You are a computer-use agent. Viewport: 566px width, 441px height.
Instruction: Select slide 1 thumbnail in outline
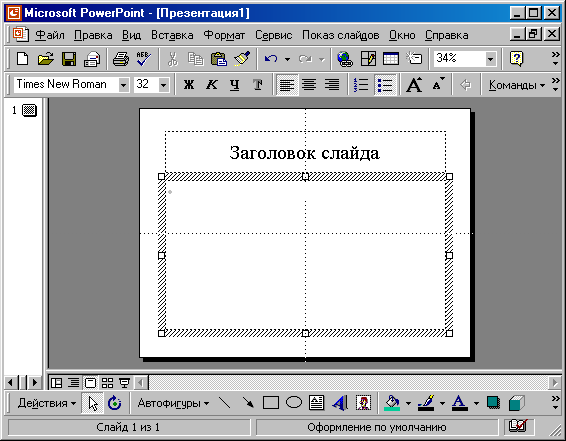click(29, 110)
